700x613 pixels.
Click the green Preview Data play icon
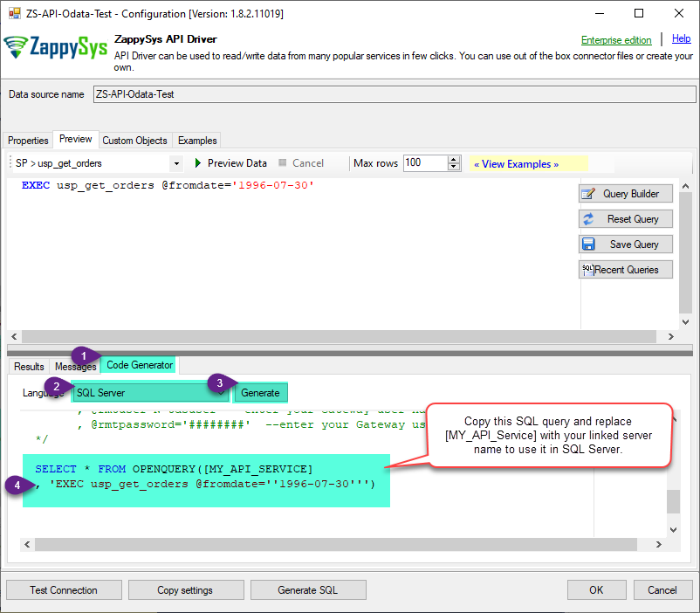pyautogui.click(x=198, y=163)
